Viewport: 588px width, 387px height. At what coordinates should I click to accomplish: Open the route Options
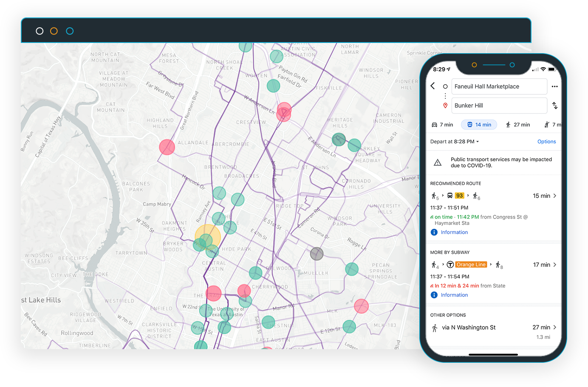(x=546, y=141)
